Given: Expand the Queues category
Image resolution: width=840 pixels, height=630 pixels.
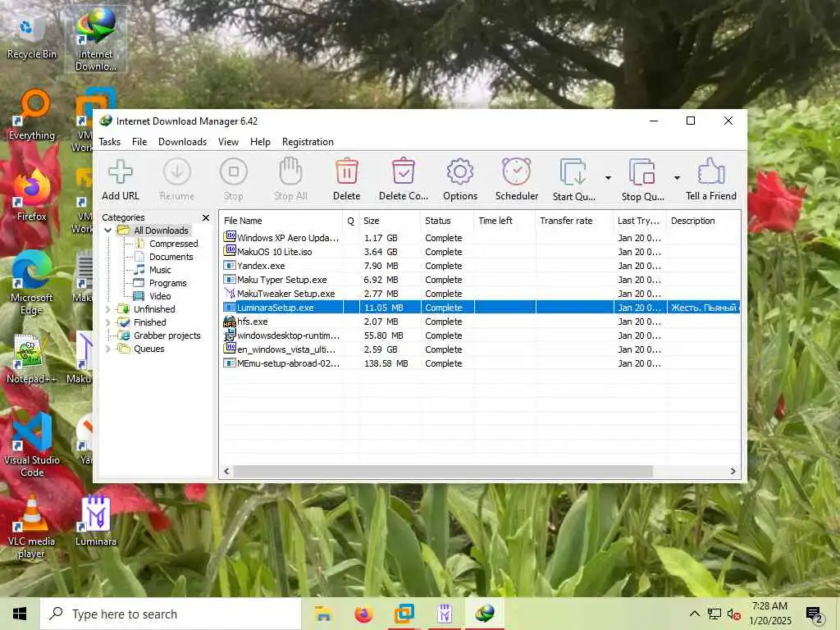Looking at the screenshot, I should (x=107, y=349).
